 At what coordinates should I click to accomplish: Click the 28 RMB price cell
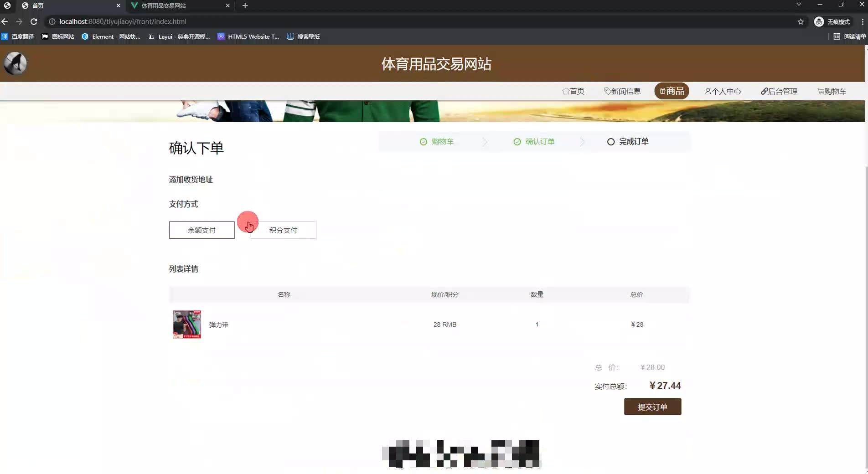coord(445,325)
